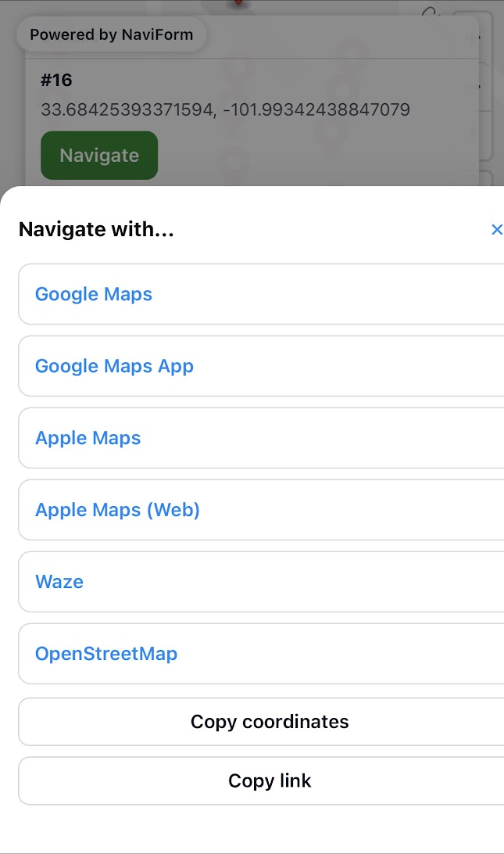
Task: Click the Powered by NaviForm badge
Action: pos(111,34)
